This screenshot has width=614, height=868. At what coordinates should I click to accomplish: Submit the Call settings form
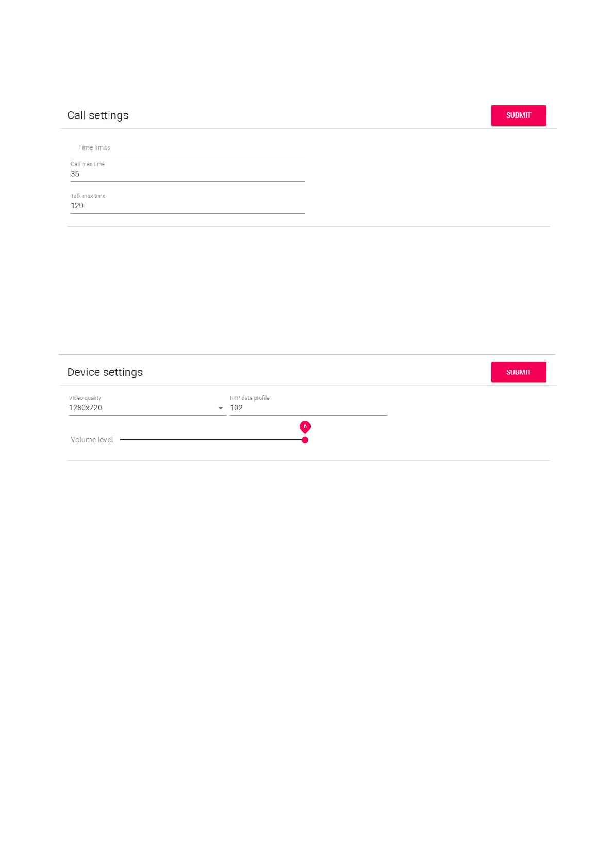point(518,115)
